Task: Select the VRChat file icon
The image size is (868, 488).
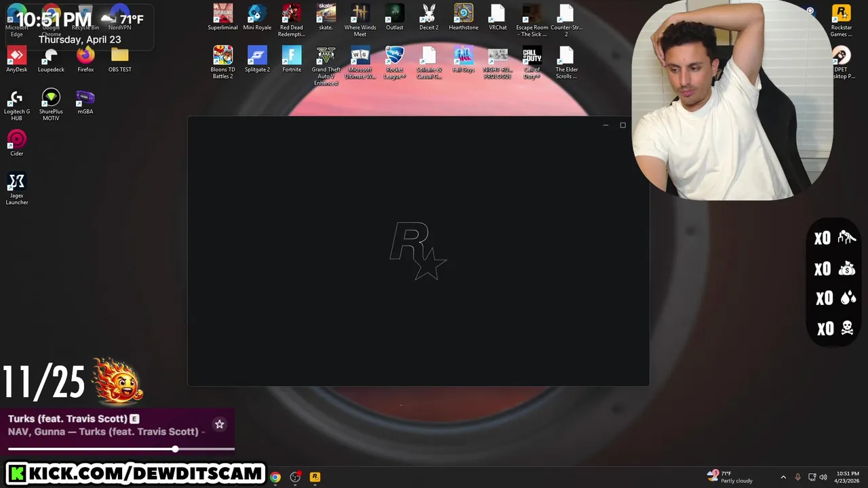Action: click(498, 18)
